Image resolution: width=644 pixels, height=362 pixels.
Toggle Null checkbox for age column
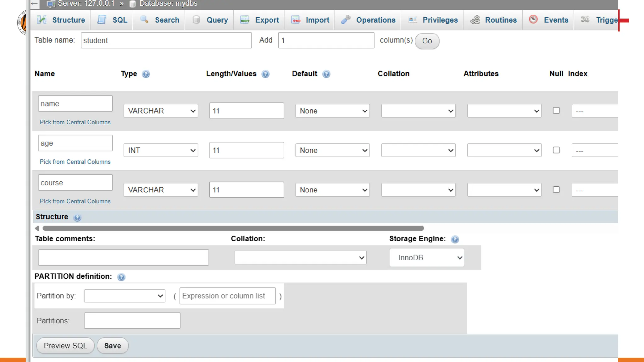coord(556,150)
